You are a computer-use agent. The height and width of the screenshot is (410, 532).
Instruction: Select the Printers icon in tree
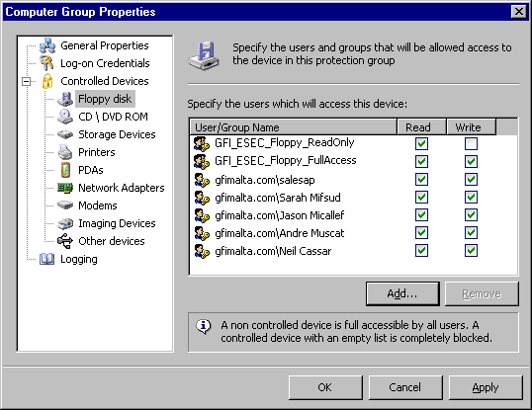[x=65, y=152]
